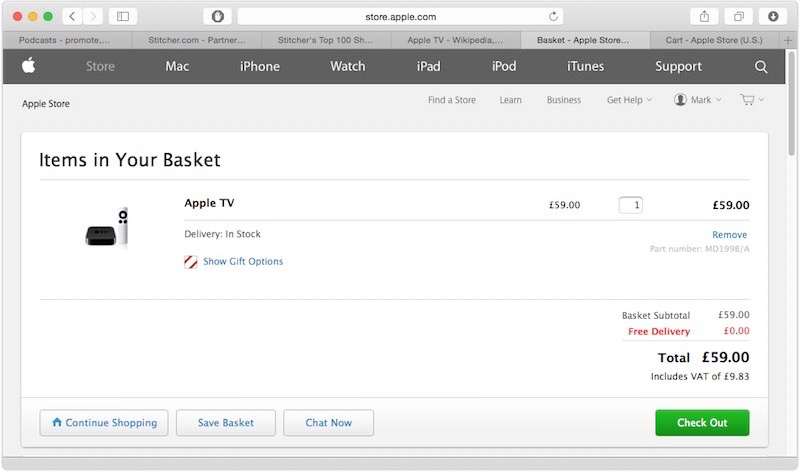The image size is (800, 472).
Task: Switch to Cart - Apple Store (U.S.) tab
Action: coord(714,40)
